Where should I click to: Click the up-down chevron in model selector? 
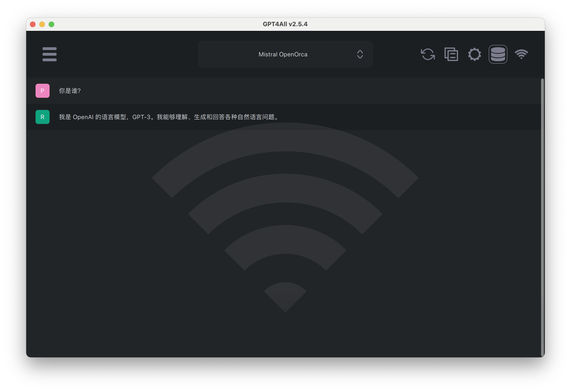point(360,54)
